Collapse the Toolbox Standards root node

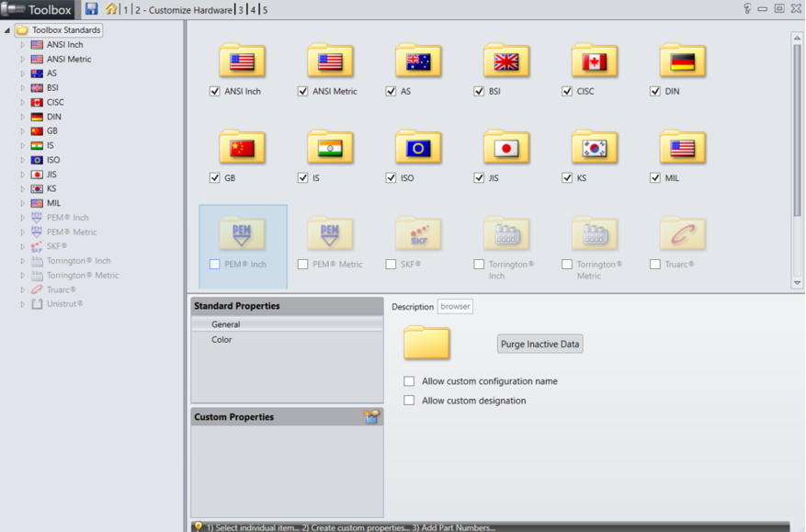7,30
